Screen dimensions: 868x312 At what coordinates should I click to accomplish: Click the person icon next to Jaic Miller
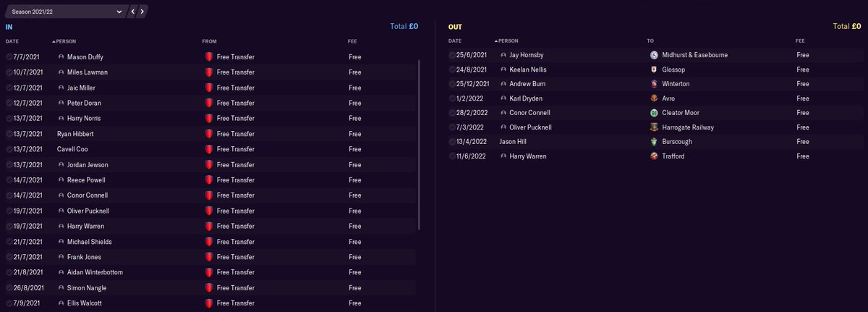click(61, 88)
